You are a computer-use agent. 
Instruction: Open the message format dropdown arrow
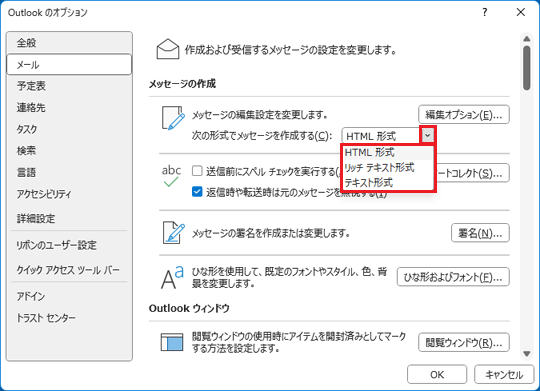427,135
